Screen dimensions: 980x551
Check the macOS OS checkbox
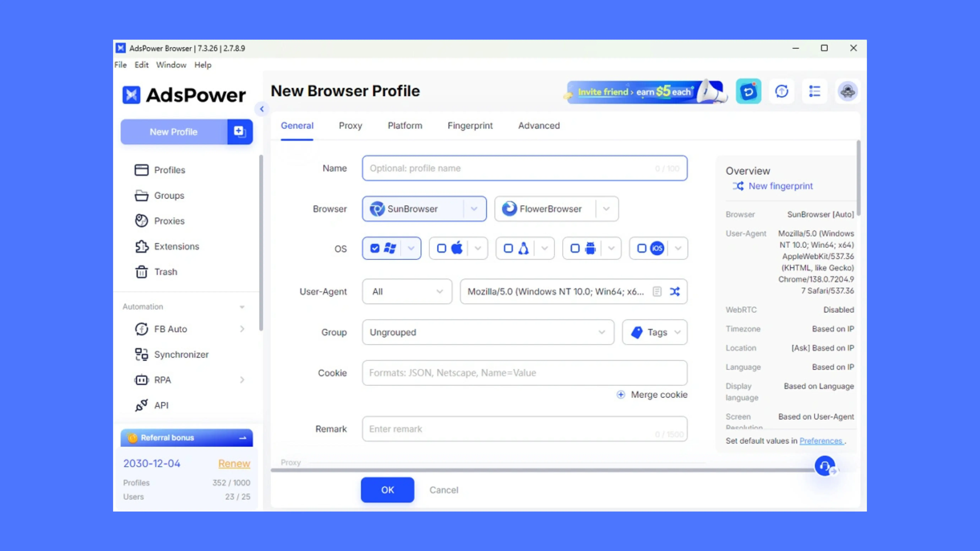(441, 248)
